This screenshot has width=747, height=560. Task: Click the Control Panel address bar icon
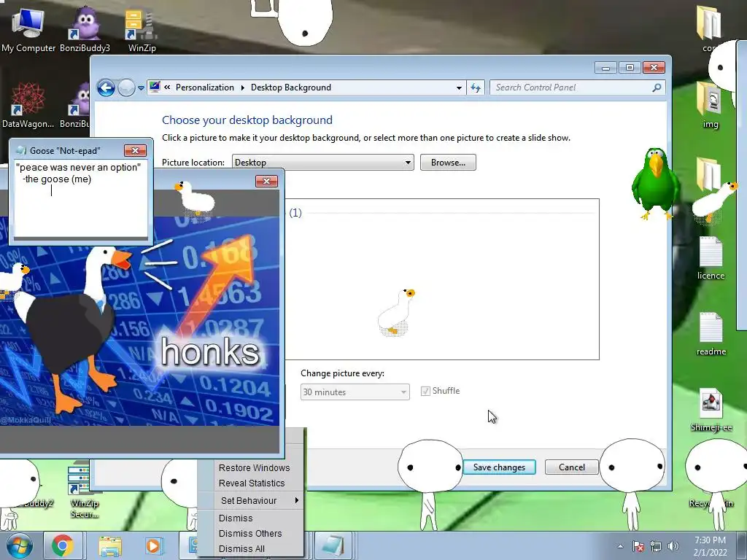coord(155,87)
